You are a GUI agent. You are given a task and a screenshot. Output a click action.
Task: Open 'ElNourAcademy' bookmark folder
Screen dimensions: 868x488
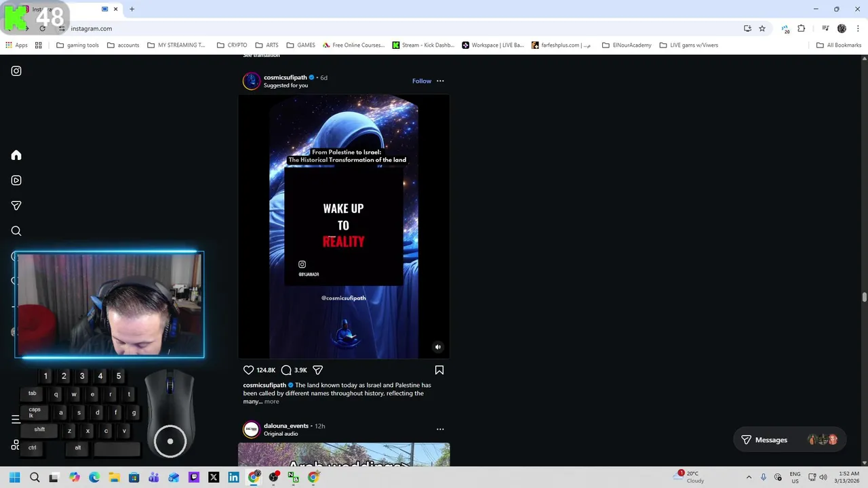tap(627, 45)
